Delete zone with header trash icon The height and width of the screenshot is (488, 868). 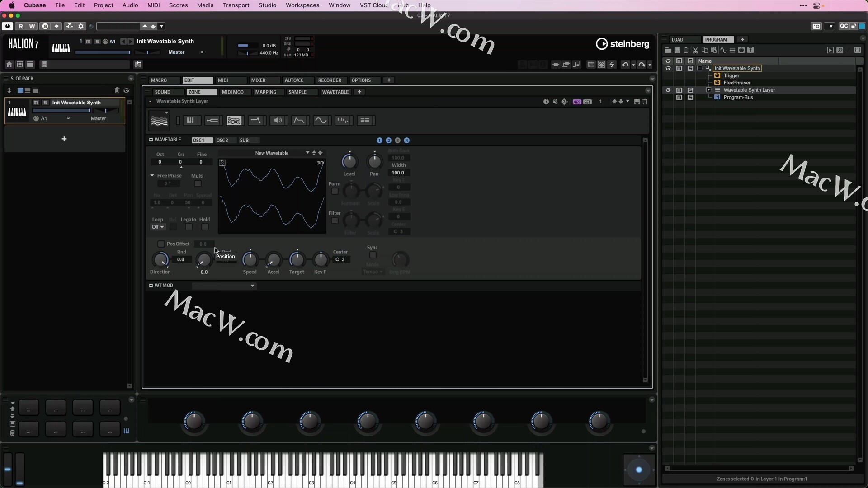pos(645,102)
